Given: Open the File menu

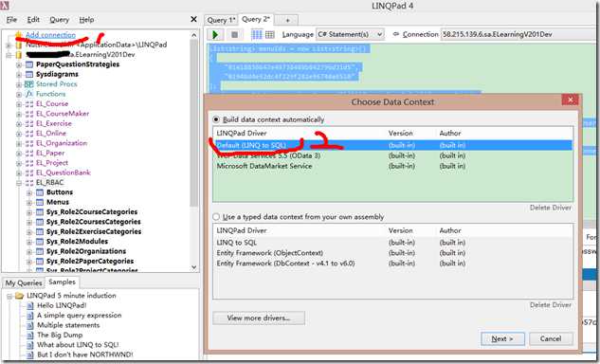Looking at the screenshot, I should point(11,20).
